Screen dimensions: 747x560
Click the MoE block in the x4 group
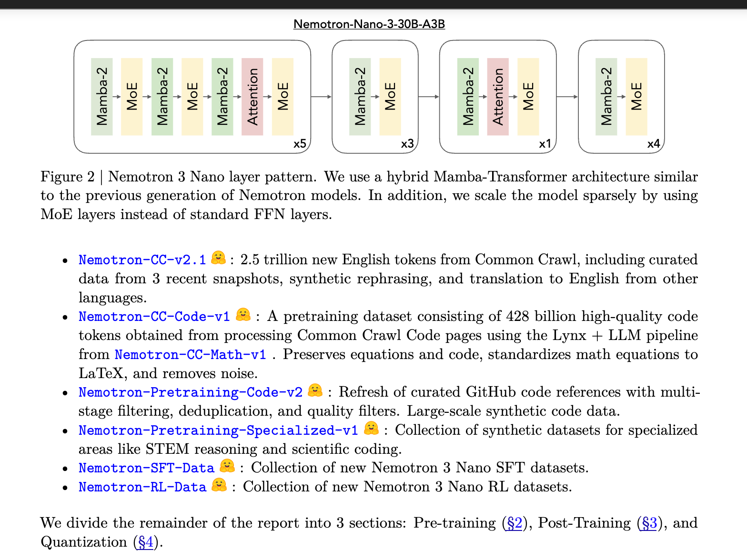[636, 97]
